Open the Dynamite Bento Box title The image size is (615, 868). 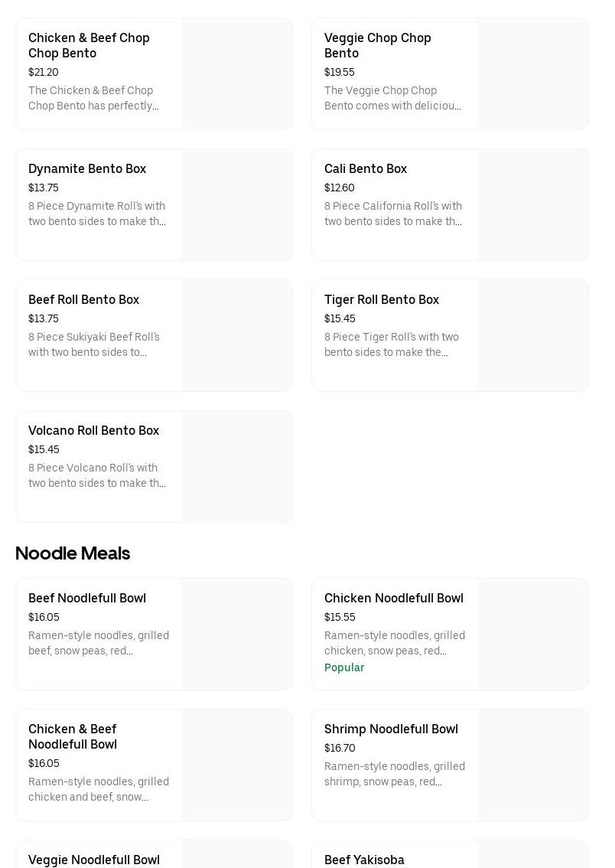coord(87,168)
